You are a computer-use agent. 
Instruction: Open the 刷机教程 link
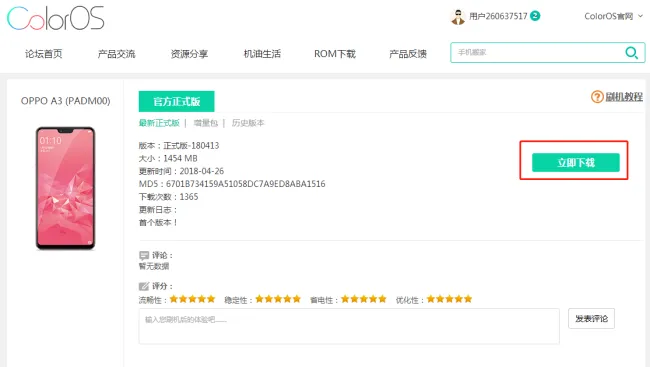(x=624, y=97)
